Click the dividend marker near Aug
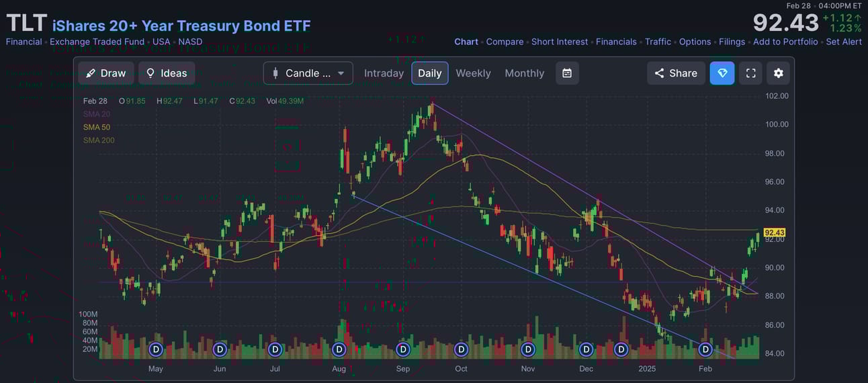The width and height of the screenshot is (868, 383). pos(339,349)
